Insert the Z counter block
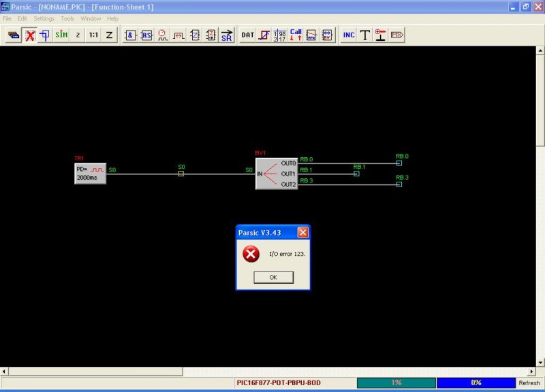Image resolution: width=545 pixels, height=392 pixels. pyautogui.click(x=195, y=35)
